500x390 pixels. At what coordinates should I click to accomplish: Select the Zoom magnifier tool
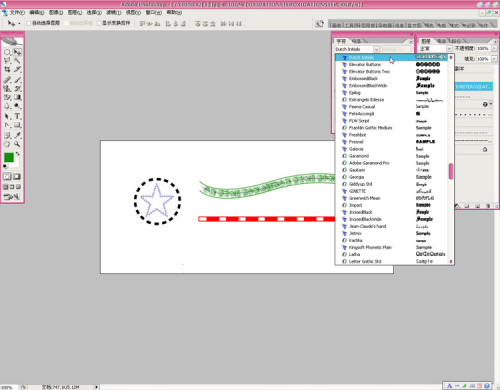click(x=17, y=144)
